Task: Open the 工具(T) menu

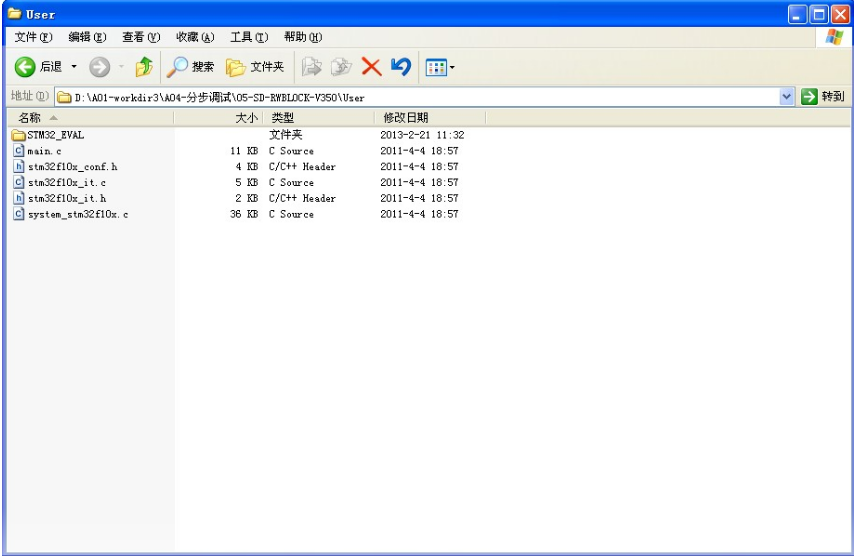Action: coord(248,37)
